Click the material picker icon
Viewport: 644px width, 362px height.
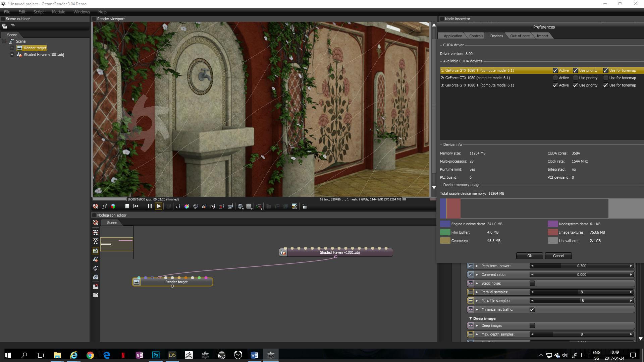click(x=195, y=206)
